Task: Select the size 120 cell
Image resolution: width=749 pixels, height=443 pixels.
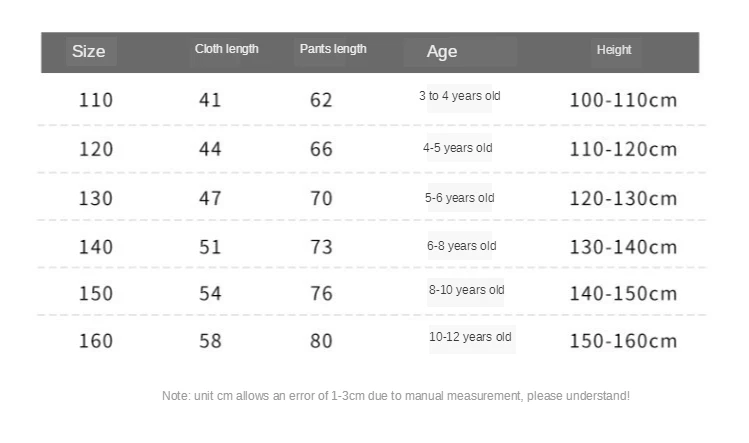Action: click(x=96, y=149)
